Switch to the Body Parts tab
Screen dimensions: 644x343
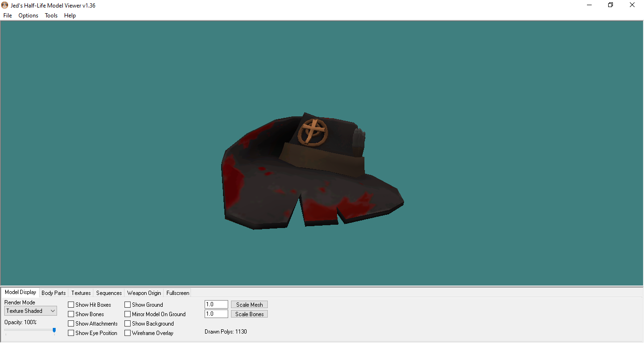[54, 293]
